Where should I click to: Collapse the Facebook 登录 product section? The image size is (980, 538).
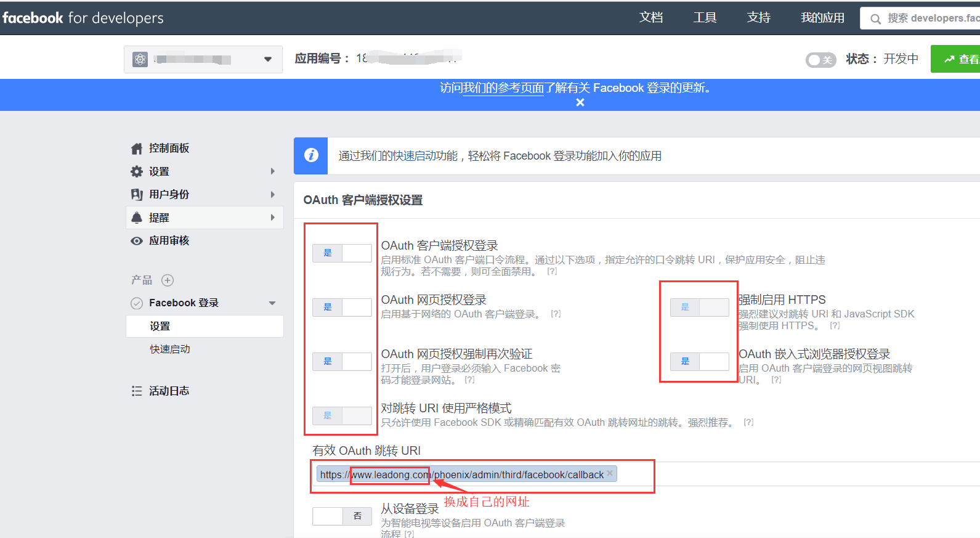[272, 303]
